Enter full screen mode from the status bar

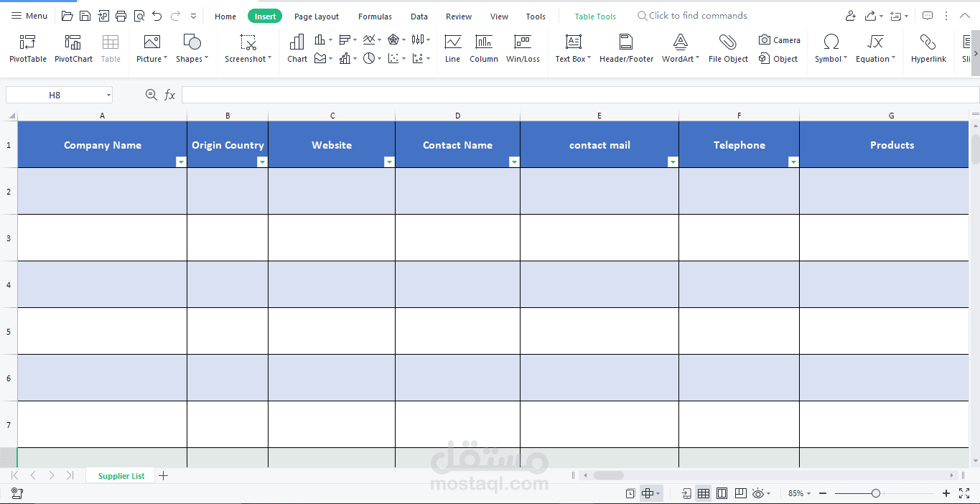(x=964, y=493)
